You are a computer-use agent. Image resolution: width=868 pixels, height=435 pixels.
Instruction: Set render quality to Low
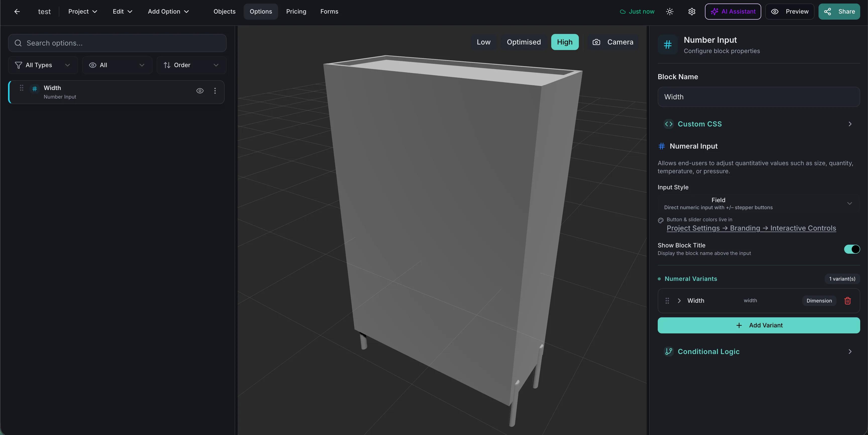pos(484,42)
